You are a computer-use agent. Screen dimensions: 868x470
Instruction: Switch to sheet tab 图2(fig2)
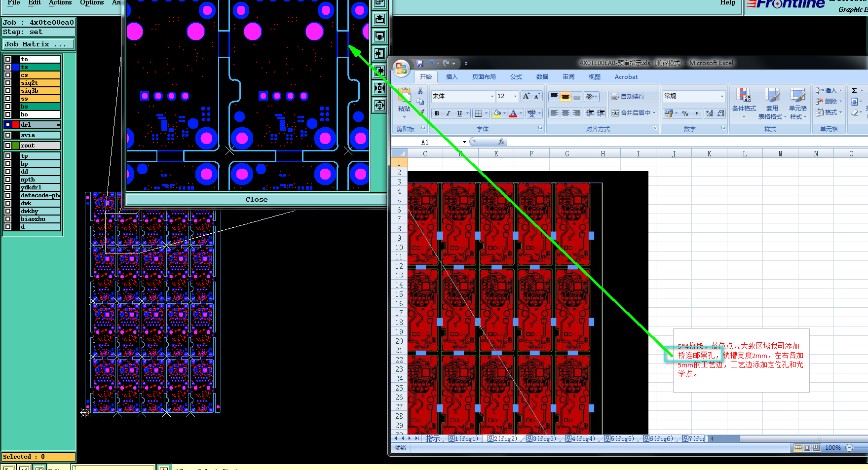click(502, 438)
